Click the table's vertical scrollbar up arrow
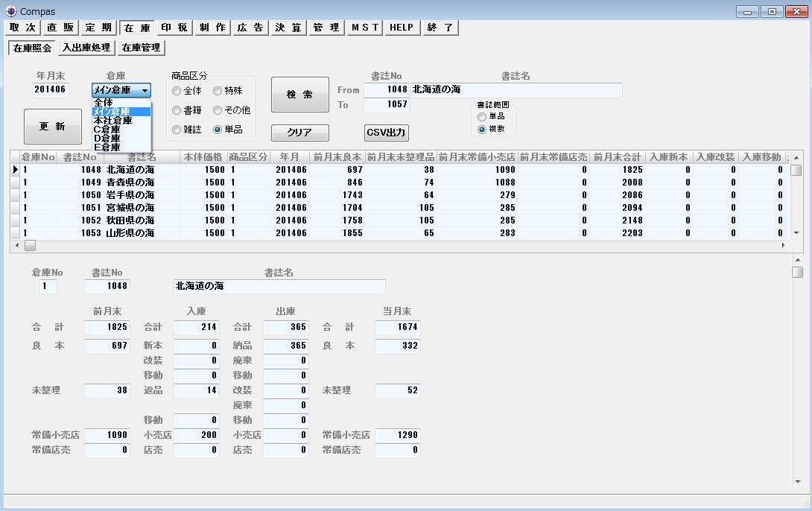The height and width of the screenshot is (511, 812). pos(796,157)
